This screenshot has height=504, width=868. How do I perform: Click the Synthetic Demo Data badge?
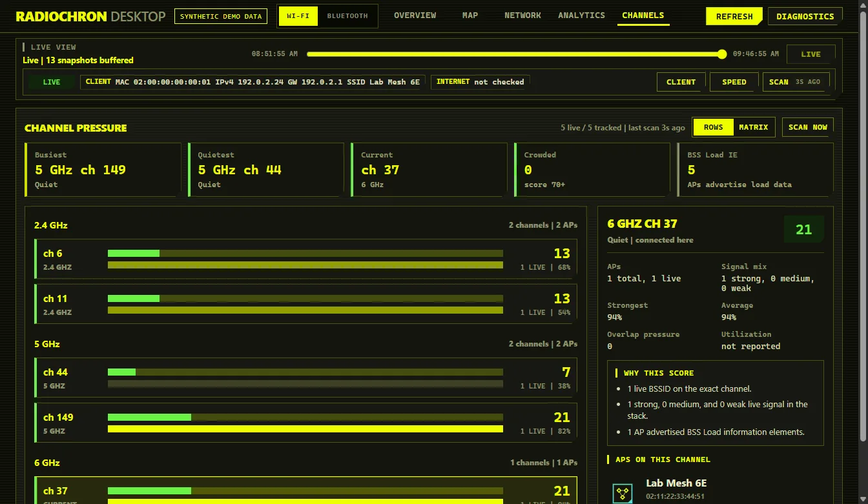(221, 16)
